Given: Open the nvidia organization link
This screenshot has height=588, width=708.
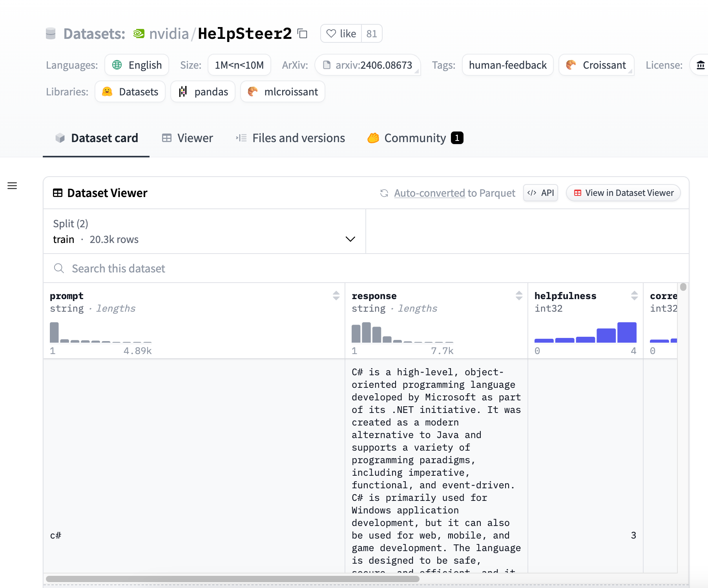Looking at the screenshot, I should pyautogui.click(x=169, y=34).
